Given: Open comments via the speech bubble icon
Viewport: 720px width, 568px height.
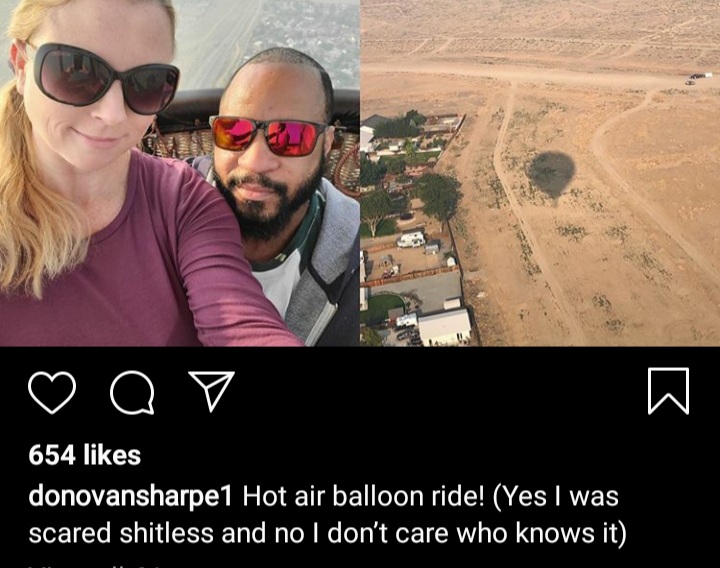Looking at the screenshot, I should point(132,393).
